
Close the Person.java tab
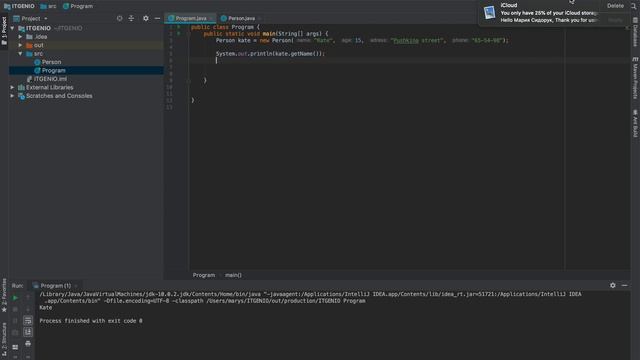260,18
